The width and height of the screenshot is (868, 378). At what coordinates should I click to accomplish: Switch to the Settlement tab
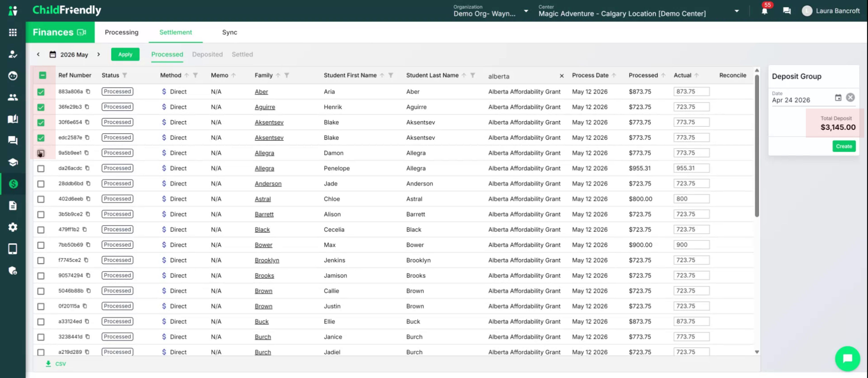click(176, 32)
